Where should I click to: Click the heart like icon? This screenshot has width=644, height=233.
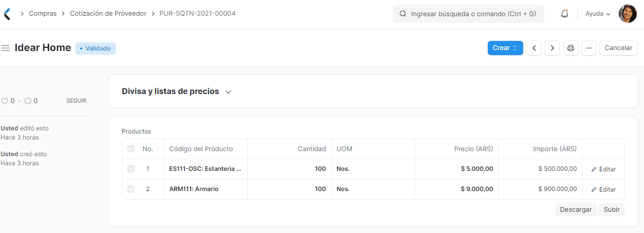[5, 101]
